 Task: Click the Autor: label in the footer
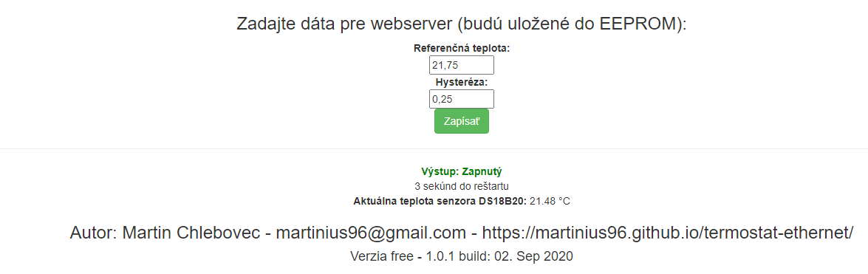click(x=93, y=233)
